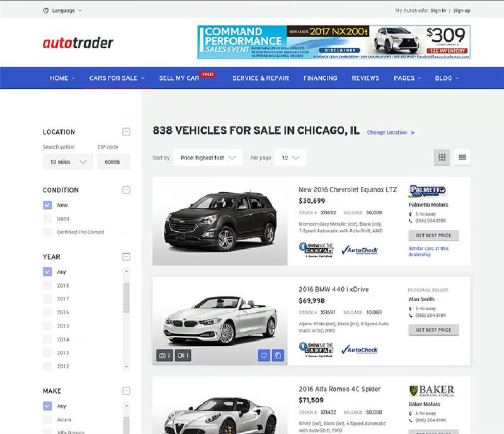Open the Cars for Sale menu

pos(117,78)
